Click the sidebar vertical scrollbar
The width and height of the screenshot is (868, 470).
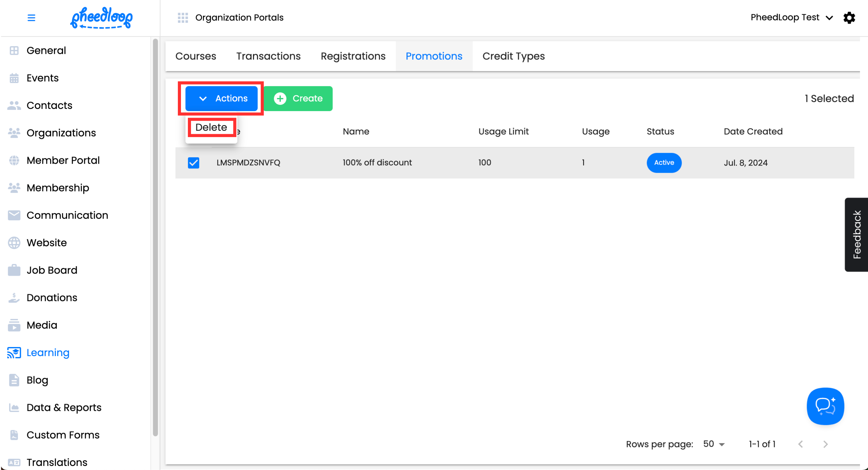(155, 236)
